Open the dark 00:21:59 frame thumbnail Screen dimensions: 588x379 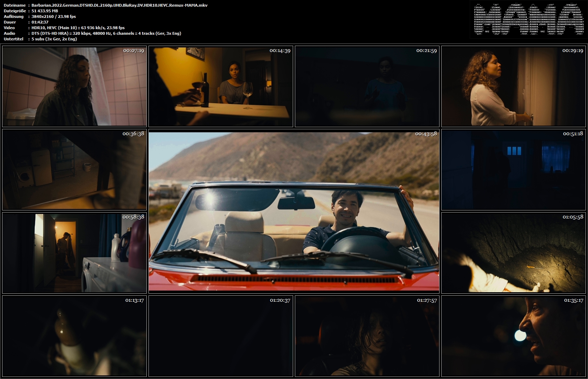[367, 86]
